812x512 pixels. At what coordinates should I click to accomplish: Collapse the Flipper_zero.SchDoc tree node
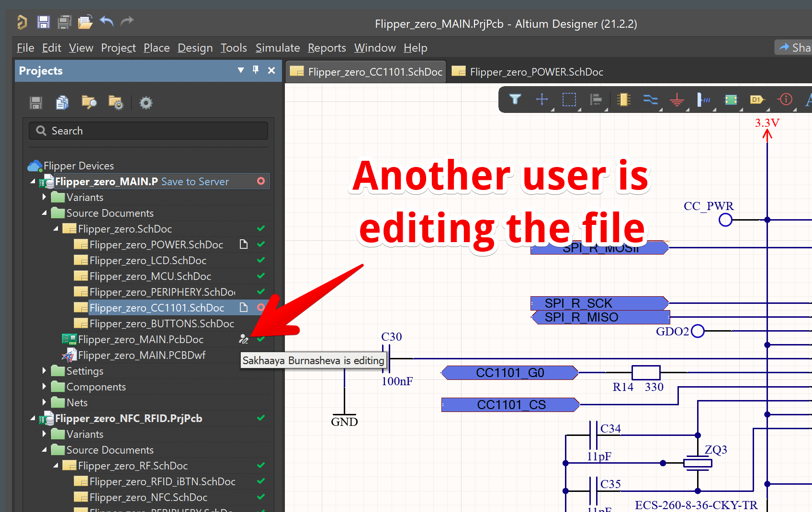56,229
